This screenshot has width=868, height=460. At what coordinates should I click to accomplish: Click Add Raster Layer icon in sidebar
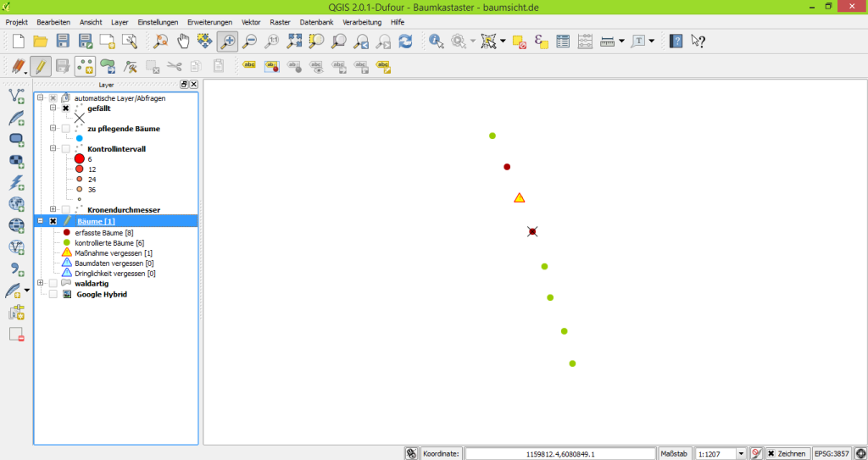tap(17, 160)
